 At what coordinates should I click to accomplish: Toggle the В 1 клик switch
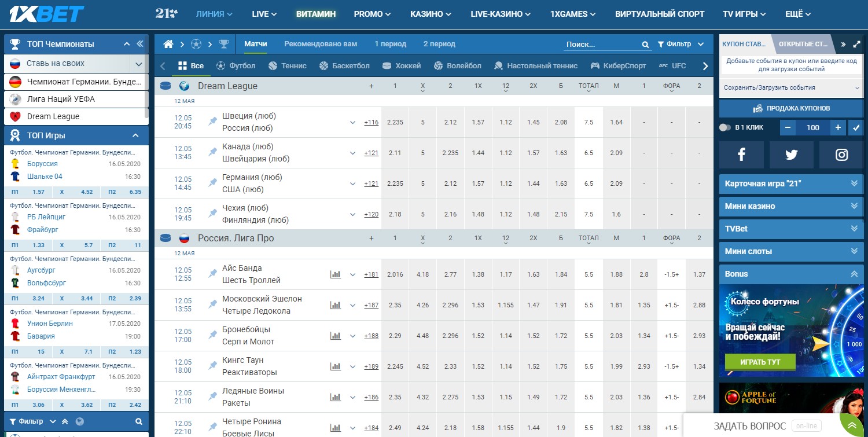click(725, 127)
